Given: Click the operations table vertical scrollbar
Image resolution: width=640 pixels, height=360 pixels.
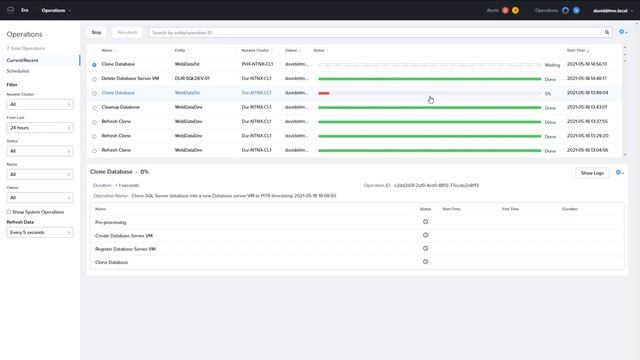Looking at the screenshot, I should 625,101.
